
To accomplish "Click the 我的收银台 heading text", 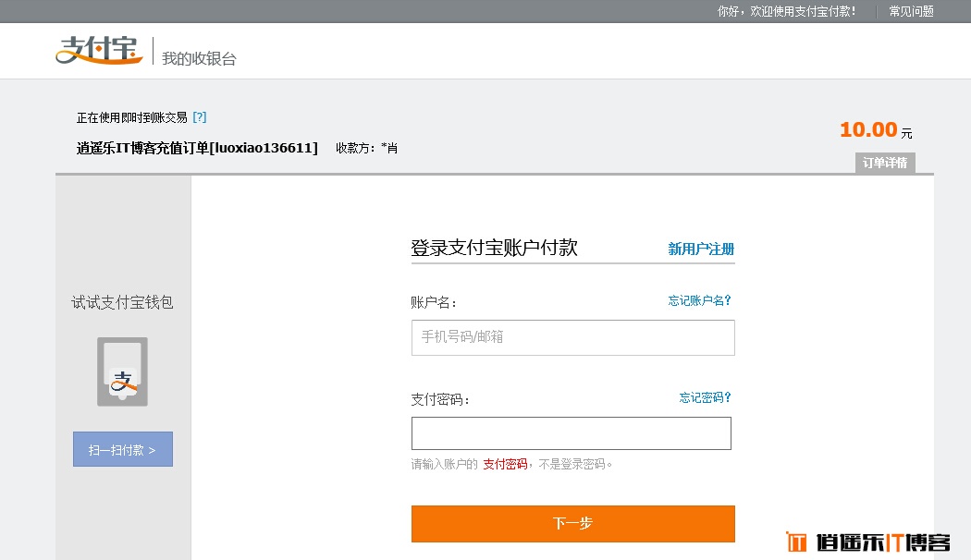I will coord(199,59).
